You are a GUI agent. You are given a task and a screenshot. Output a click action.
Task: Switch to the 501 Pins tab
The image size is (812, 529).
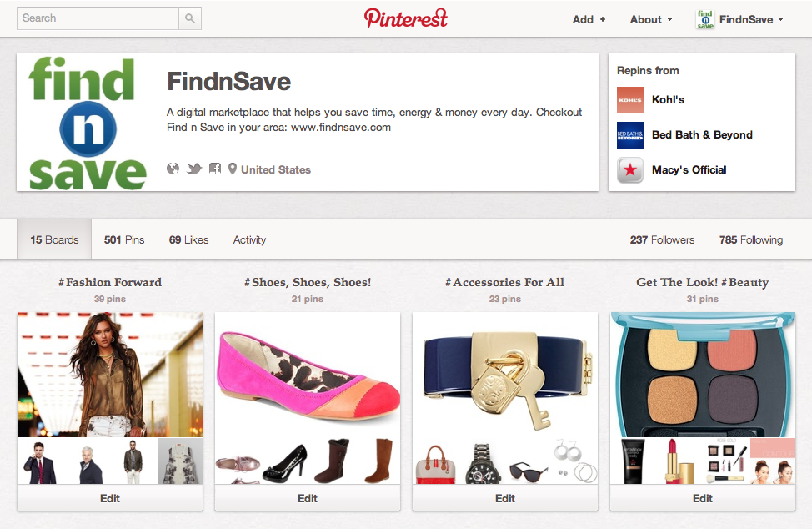[124, 240]
